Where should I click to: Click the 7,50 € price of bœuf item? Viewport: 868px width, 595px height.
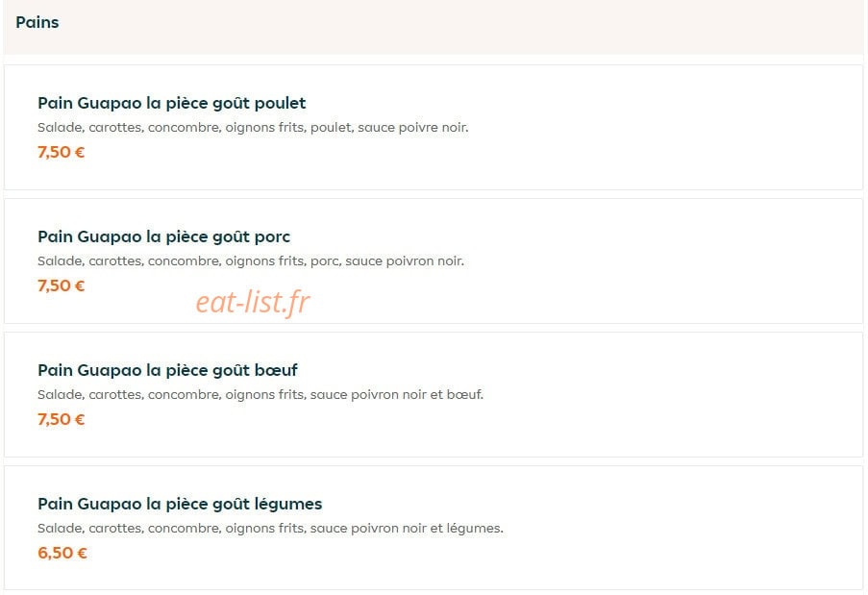[61, 419]
